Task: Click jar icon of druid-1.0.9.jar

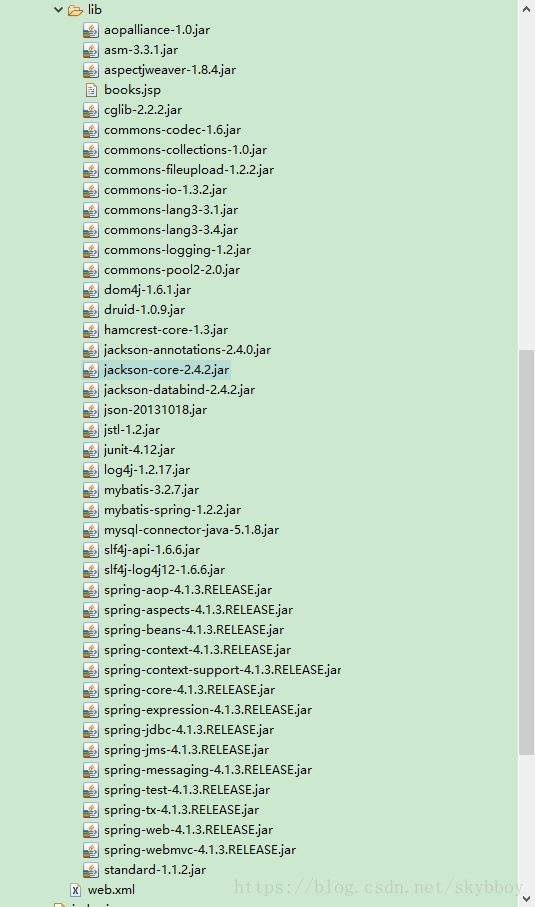Action: [91, 310]
